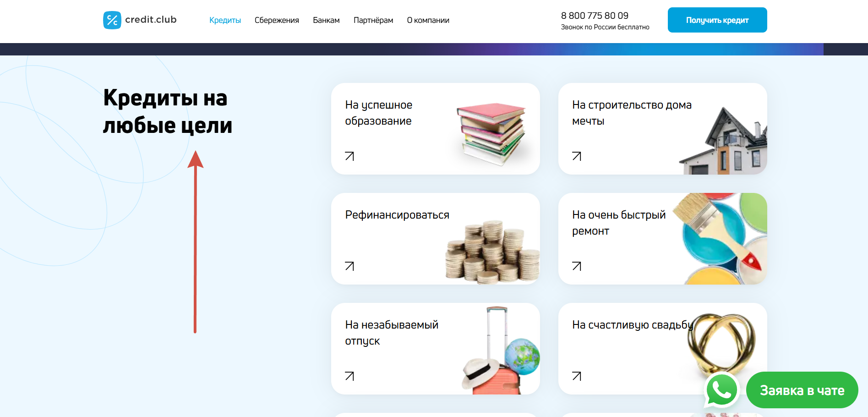The height and width of the screenshot is (417, 868).
Task: Open the Рефинансироваться card
Action: (436, 239)
